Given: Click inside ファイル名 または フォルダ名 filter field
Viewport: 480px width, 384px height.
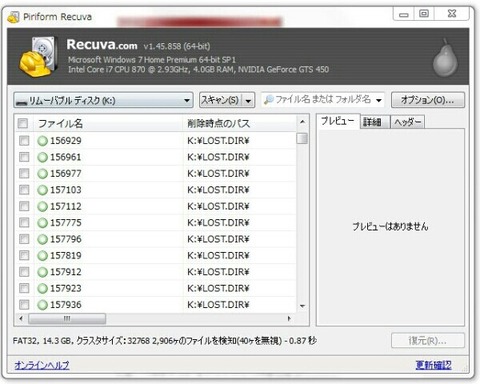Looking at the screenshot, I should click(x=323, y=99).
